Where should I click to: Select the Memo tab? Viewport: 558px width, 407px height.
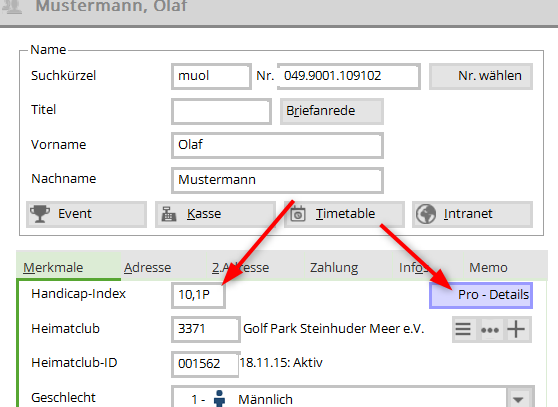pyautogui.click(x=488, y=268)
